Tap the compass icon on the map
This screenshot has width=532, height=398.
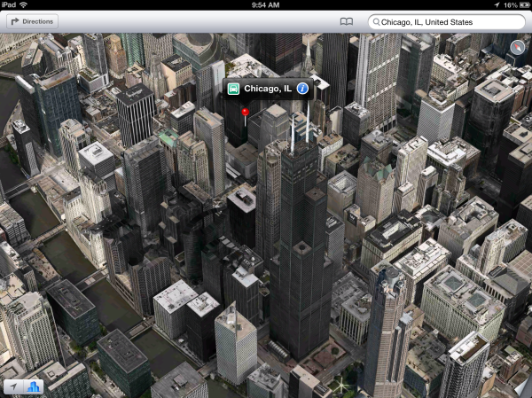[517, 48]
